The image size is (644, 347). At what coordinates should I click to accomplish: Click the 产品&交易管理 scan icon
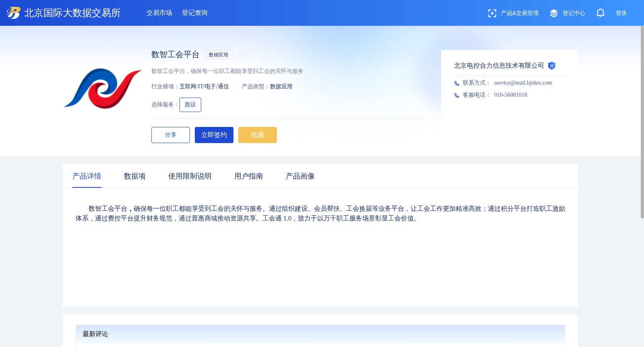click(492, 13)
